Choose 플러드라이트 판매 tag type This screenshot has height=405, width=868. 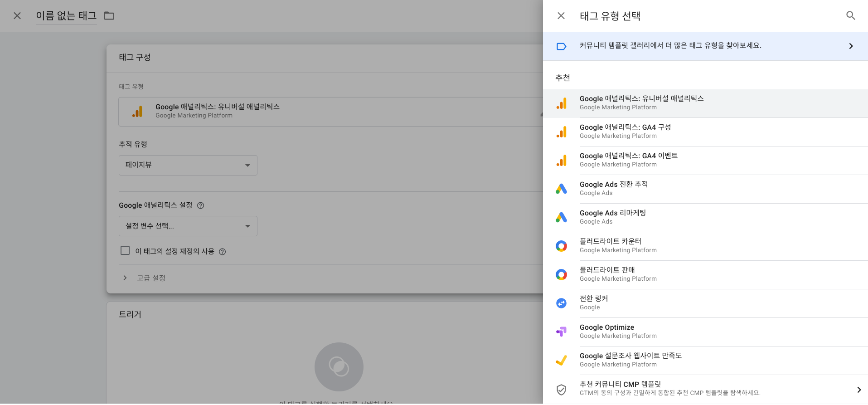(x=705, y=275)
